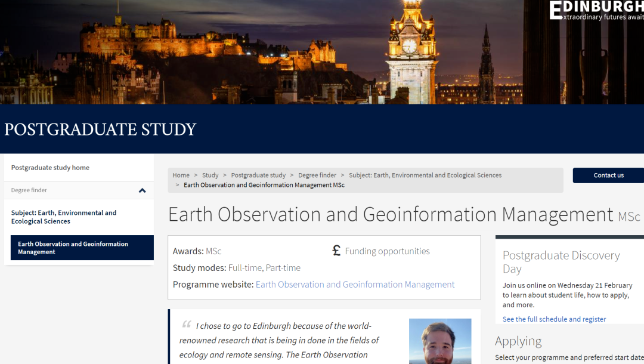Open Degree finder breadcrumb link

click(x=317, y=175)
